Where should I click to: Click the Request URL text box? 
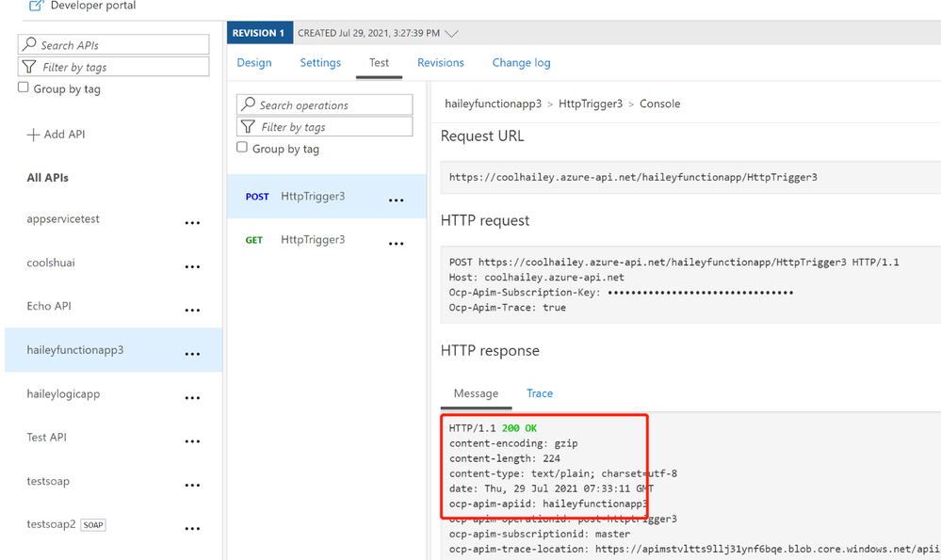(690, 177)
